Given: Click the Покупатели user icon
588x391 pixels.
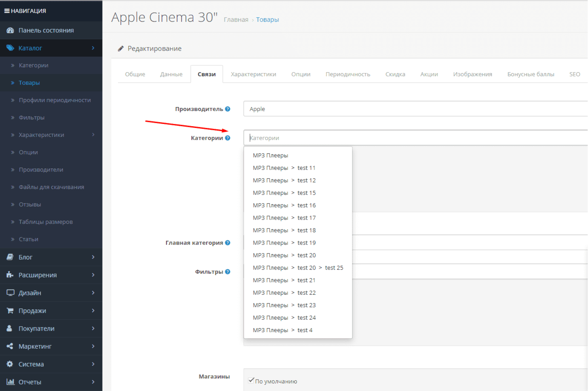Looking at the screenshot, I should pos(10,328).
